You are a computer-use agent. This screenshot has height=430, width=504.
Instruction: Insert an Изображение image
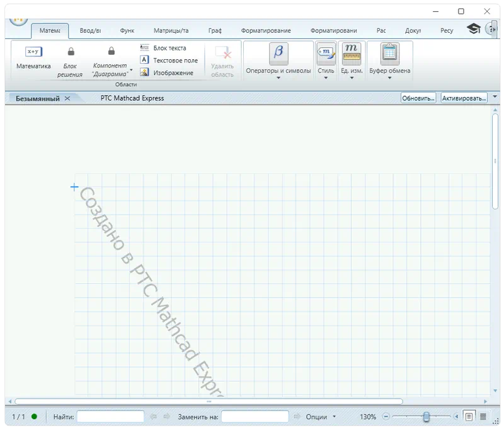(167, 73)
